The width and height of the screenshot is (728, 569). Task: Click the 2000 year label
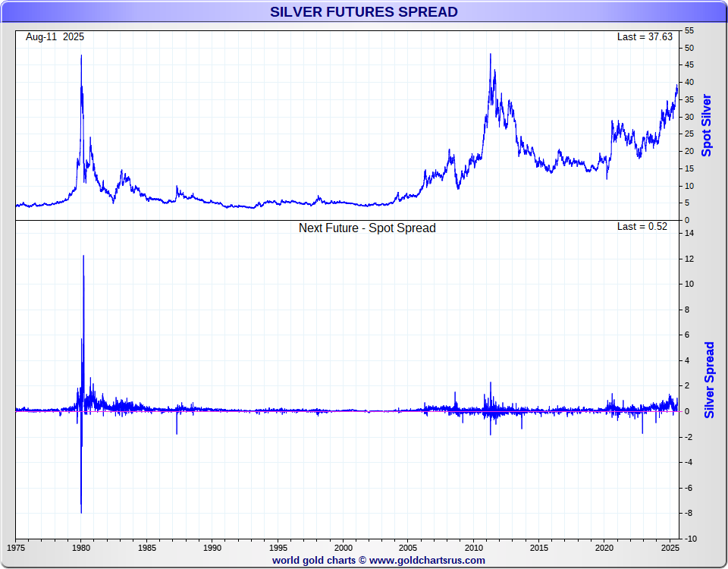(343, 548)
